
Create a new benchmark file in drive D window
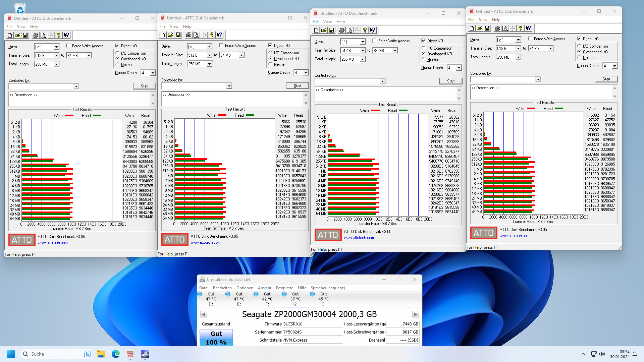(x=10, y=35)
